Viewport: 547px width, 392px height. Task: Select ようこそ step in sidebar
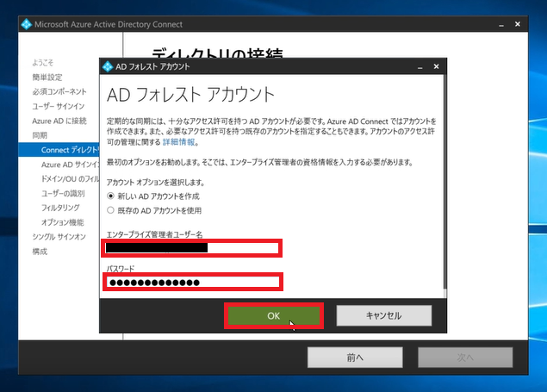tap(42, 63)
